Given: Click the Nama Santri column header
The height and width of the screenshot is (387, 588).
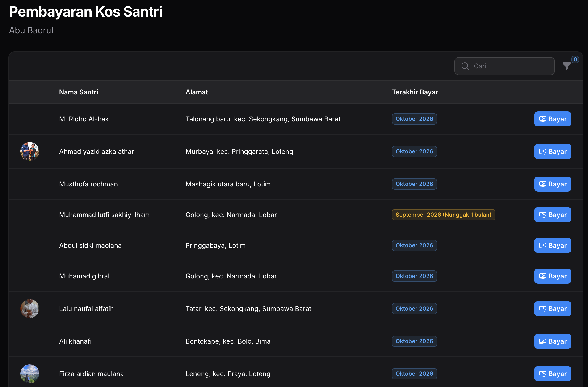Looking at the screenshot, I should 79,92.
